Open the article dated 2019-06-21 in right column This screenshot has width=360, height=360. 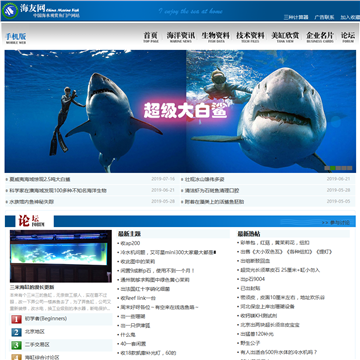click(205, 179)
